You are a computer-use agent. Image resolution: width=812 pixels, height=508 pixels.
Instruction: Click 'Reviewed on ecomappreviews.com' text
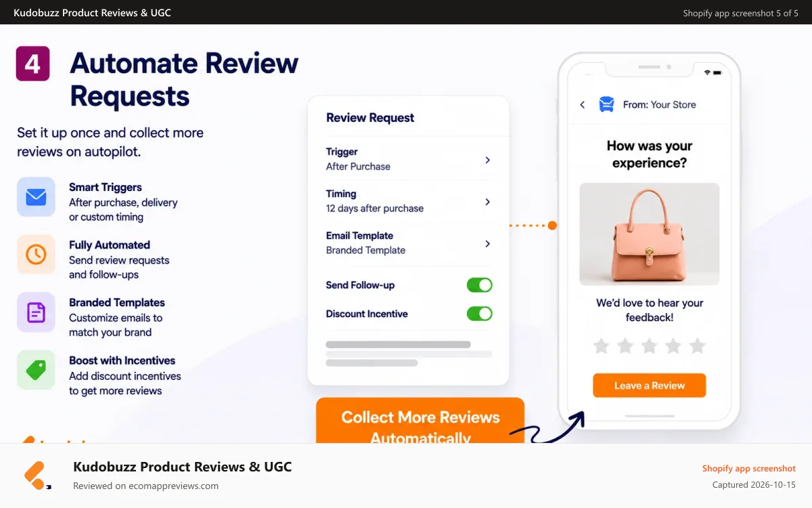tap(146, 486)
